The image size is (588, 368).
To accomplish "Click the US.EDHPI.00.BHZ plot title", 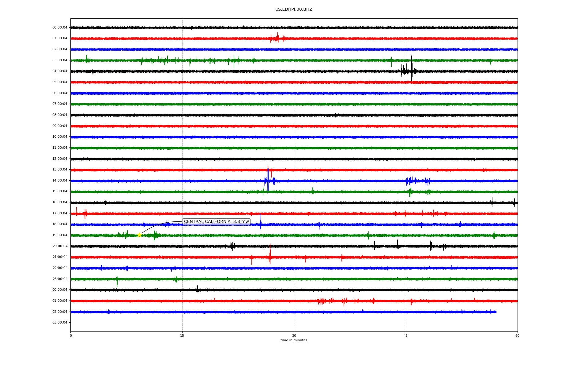I will tap(293, 10).
